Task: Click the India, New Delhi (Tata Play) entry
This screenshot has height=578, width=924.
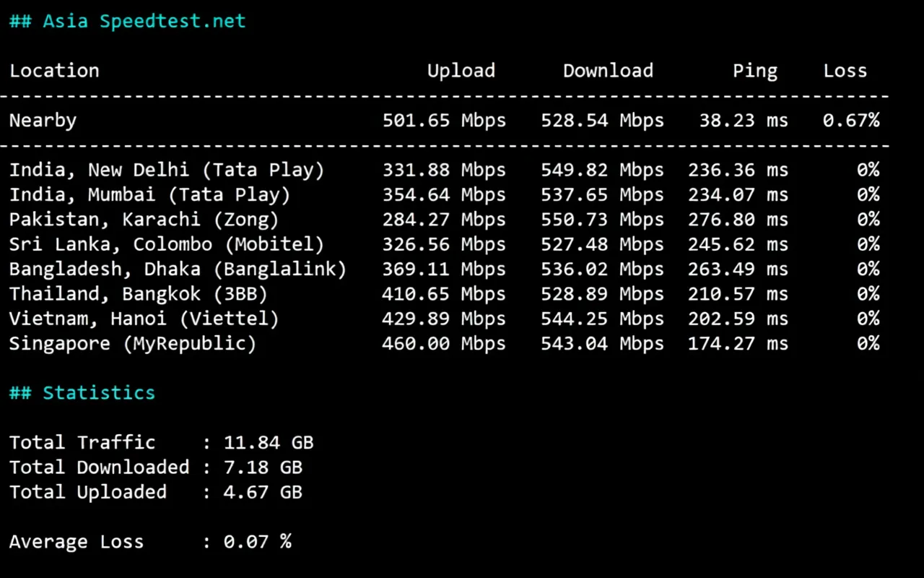Action: pyautogui.click(x=167, y=171)
